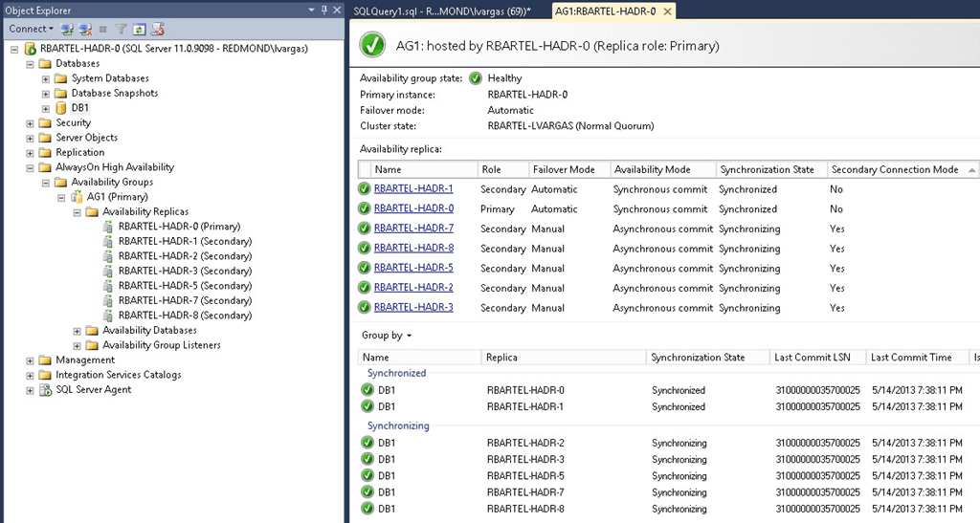Image resolution: width=980 pixels, height=523 pixels.
Task: Click the Disconnect server icon
Action: click(x=85, y=30)
